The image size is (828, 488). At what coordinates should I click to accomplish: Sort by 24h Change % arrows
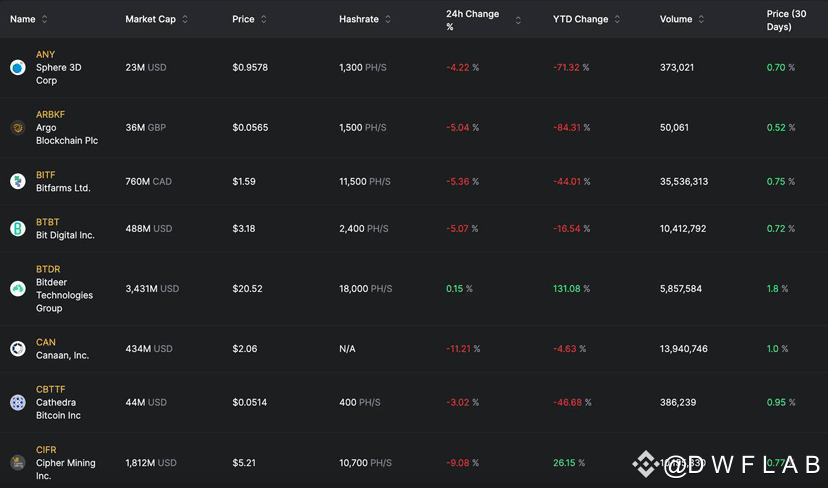[518, 20]
